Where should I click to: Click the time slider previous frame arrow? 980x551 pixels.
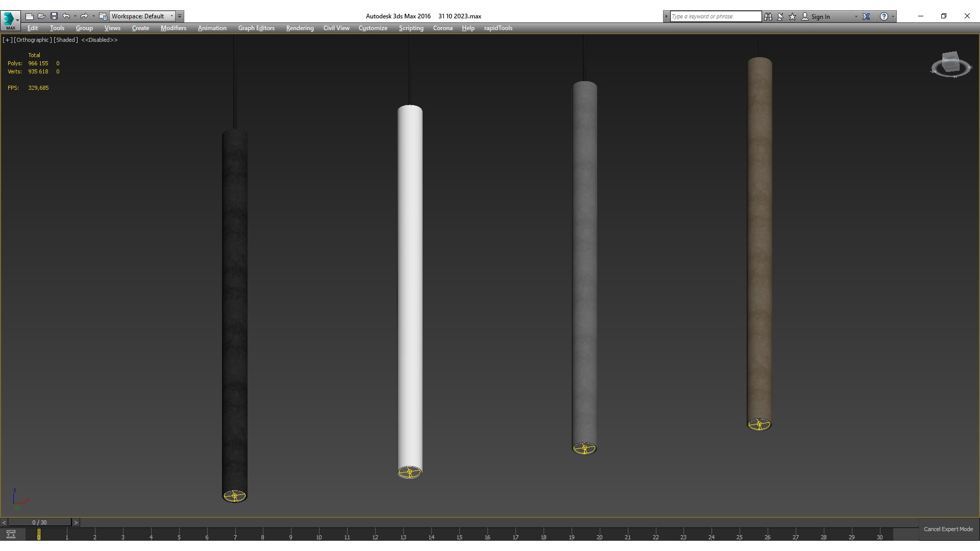(4, 522)
